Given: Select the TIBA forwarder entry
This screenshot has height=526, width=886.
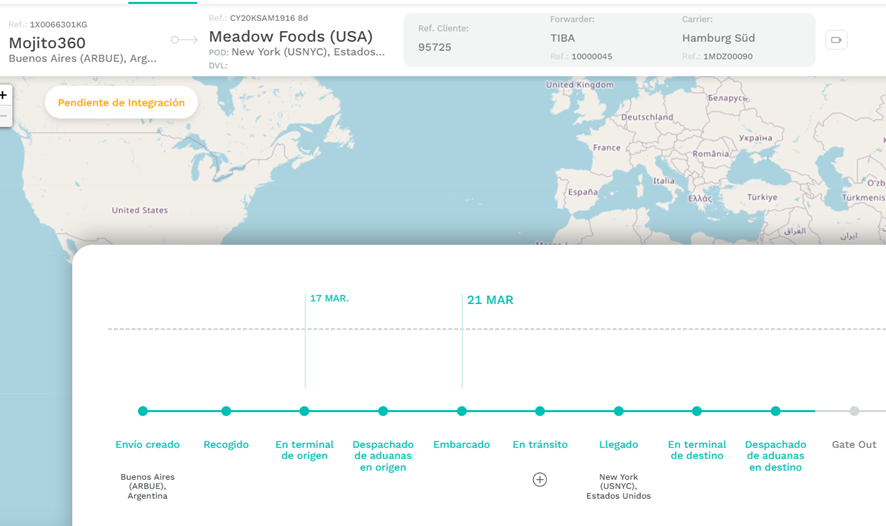Looking at the screenshot, I should [x=563, y=38].
